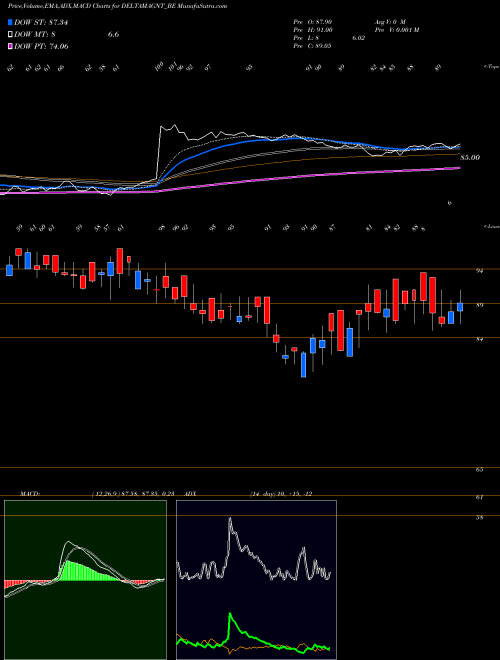Click the 85.00 price label on EMA chart
Image resolution: width=500 pixels, height=660 pixels.
coord(470,157)
